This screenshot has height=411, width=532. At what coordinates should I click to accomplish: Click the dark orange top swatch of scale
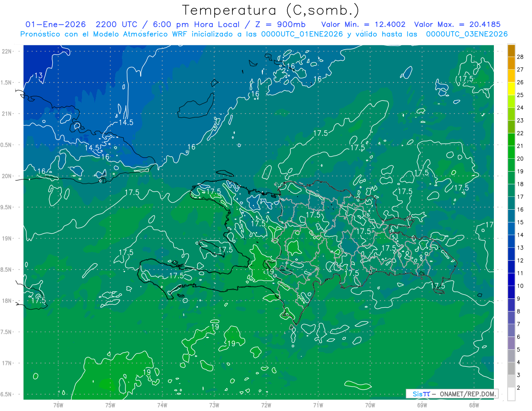click(511, 51)
